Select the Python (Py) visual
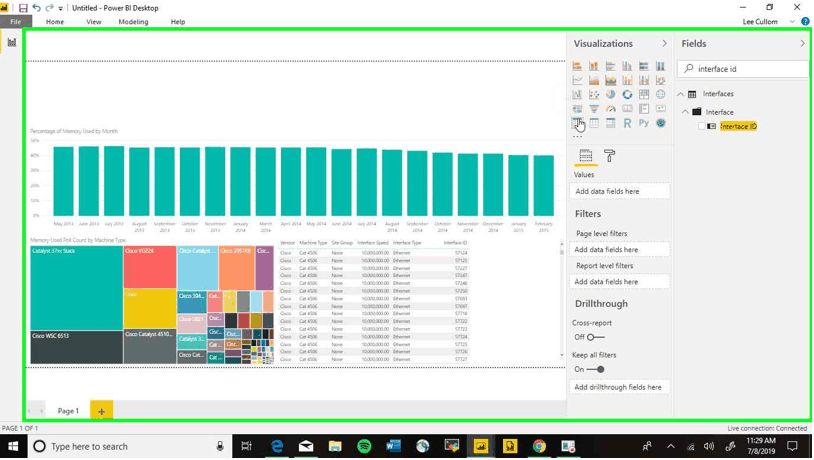 pyautogui.click(x=644, y=123)
